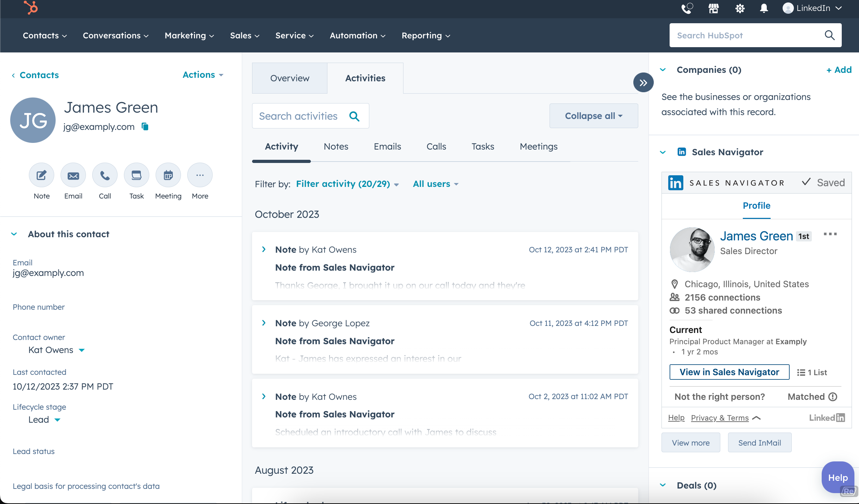The height and width of the screenshot is (504, 859).
Task: Open the Conversations navigation menu
Action: pyautogui.click(x=116, y=36)
